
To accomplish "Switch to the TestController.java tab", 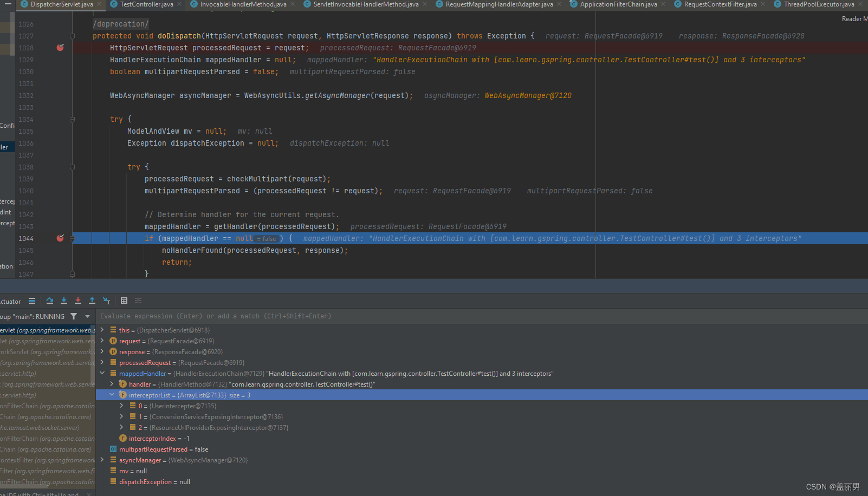I will click(x=146, y=4).
